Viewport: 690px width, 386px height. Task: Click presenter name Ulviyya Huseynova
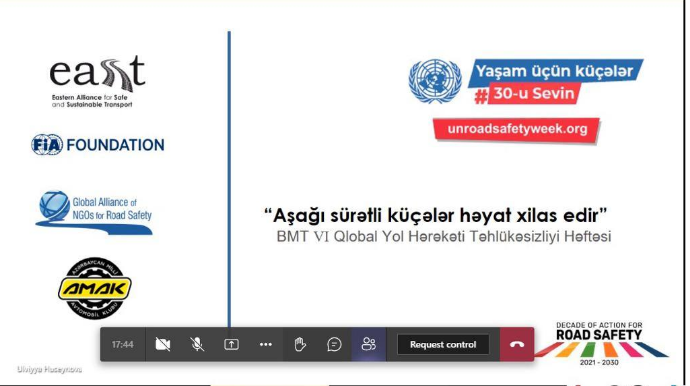point(49,370)
